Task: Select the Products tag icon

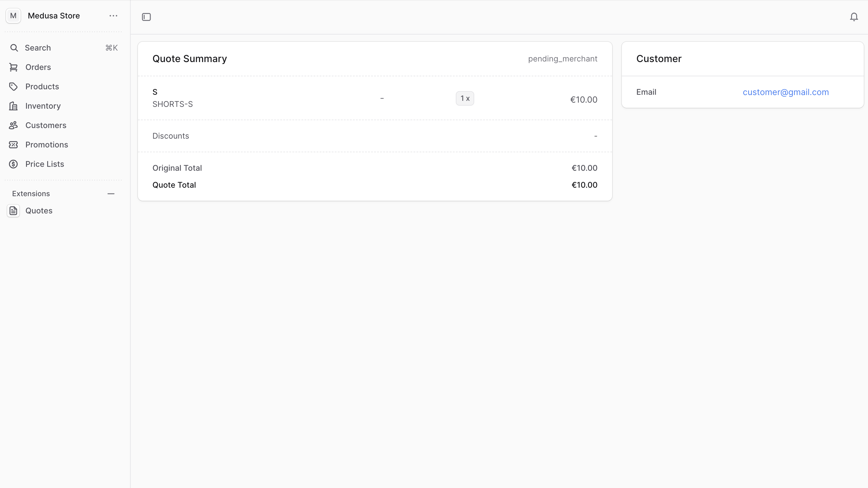Action: click(x=14, y=86)
